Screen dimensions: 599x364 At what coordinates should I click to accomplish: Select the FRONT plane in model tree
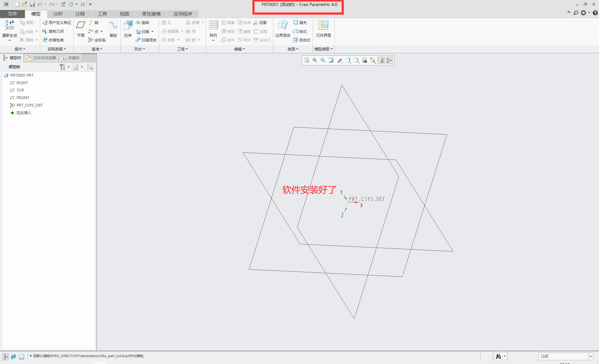click(23, 98)
